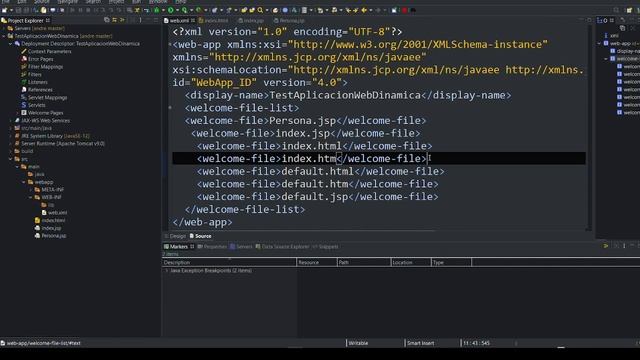The width and height of the screenshot is (640, 360).
Task: Click Smart Insert mode in status bar
Action: coord(421,343)
